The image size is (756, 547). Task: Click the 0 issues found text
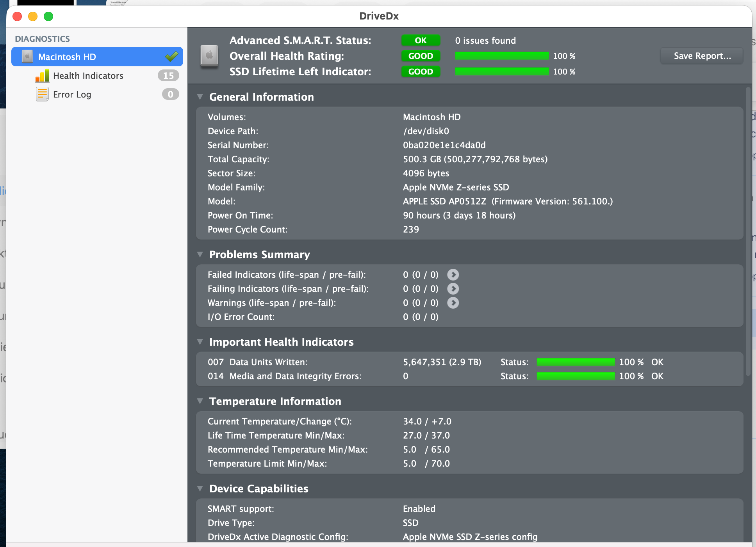[x=485, y=41]
